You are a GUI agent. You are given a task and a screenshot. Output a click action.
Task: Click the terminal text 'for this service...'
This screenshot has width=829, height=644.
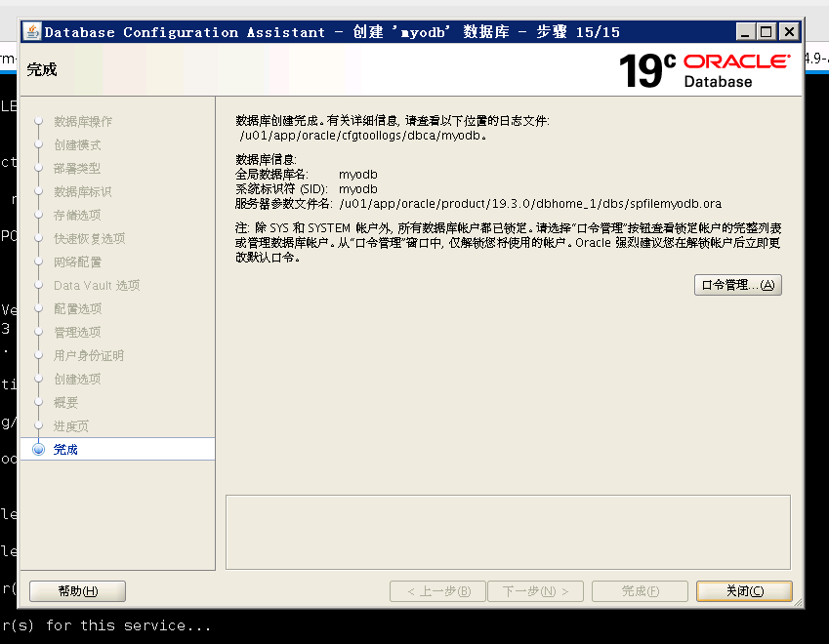pyautogui.click(x=129, y=625)
